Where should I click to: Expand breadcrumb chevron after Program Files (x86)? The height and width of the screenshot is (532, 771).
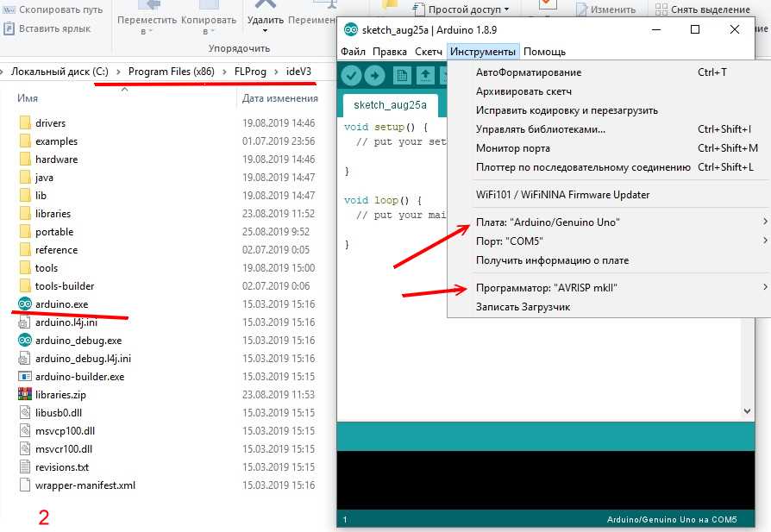224,72
